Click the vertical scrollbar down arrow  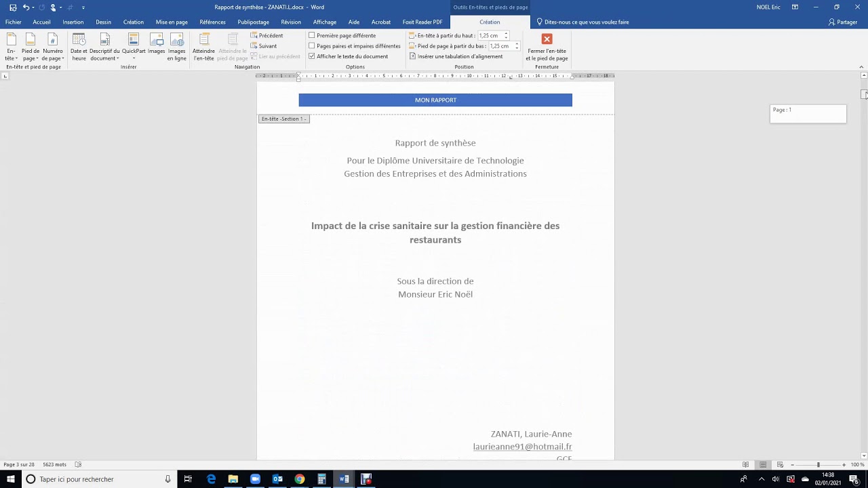[864, 455]
